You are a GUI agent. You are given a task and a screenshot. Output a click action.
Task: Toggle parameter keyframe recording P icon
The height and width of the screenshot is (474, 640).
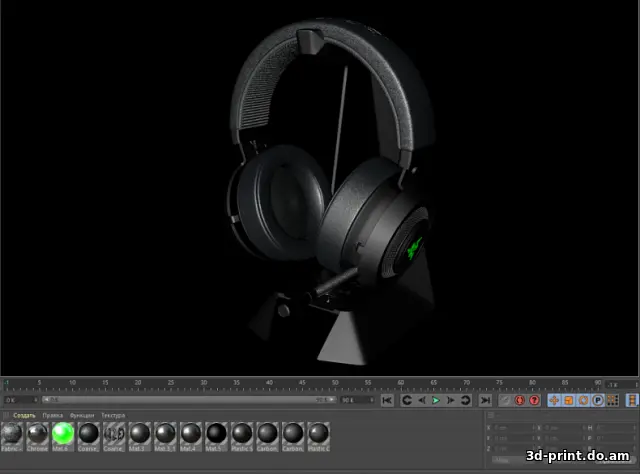point(597,400)
